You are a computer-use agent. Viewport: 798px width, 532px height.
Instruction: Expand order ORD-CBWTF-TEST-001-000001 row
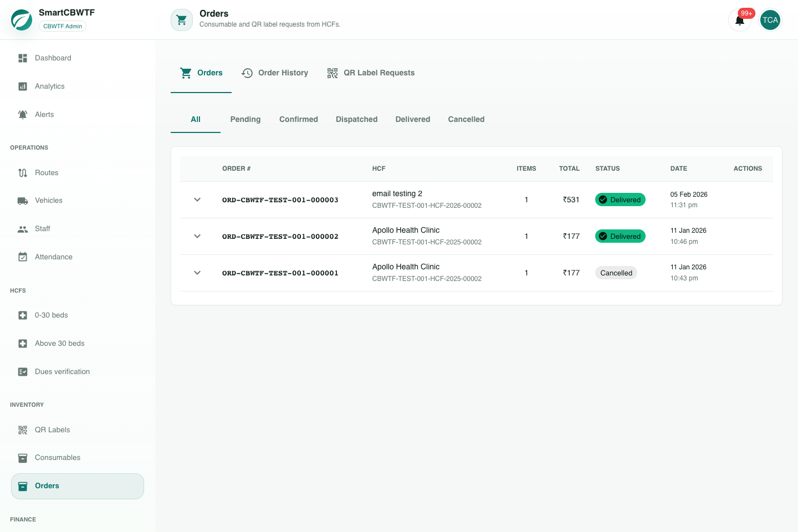[197, 273]
